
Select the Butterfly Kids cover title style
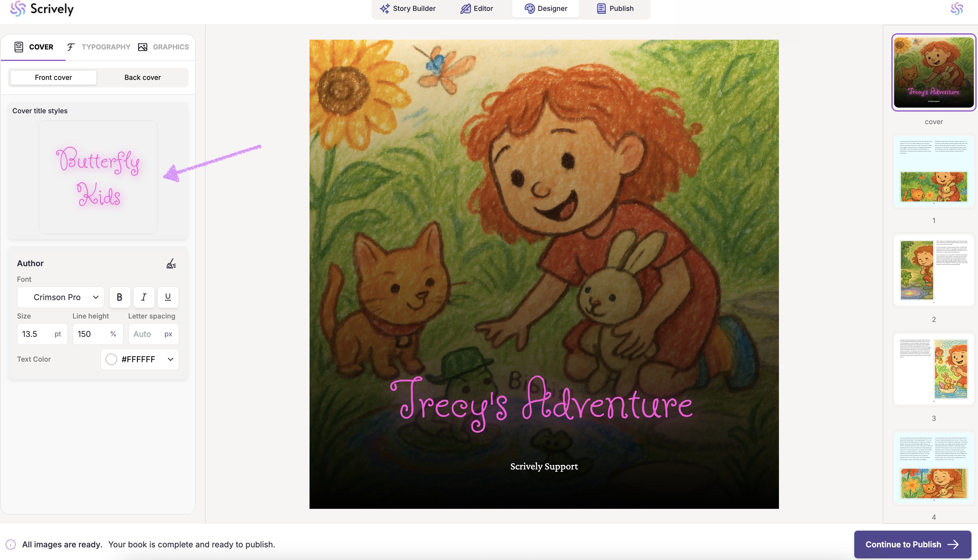(x=98, y=177)
